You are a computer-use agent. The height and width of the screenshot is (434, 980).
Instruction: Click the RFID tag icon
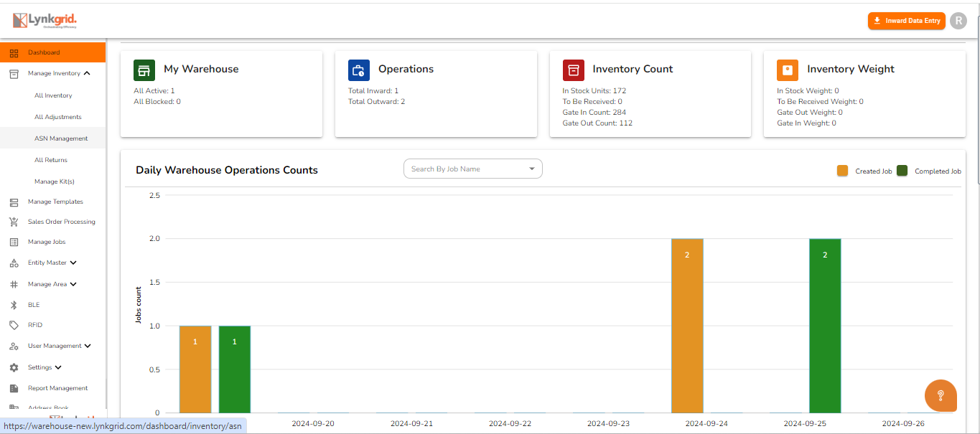pyautogui.click(x=14, y=325)
